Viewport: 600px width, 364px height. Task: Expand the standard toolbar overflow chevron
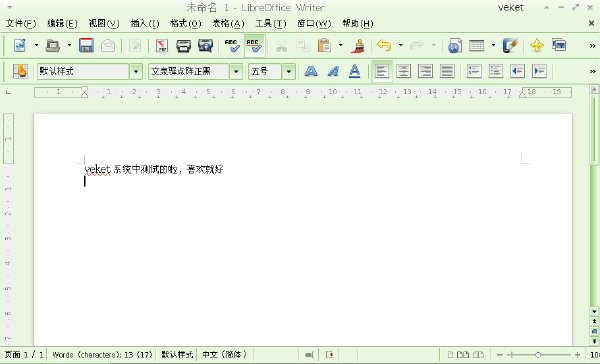(x=592, y=46)
